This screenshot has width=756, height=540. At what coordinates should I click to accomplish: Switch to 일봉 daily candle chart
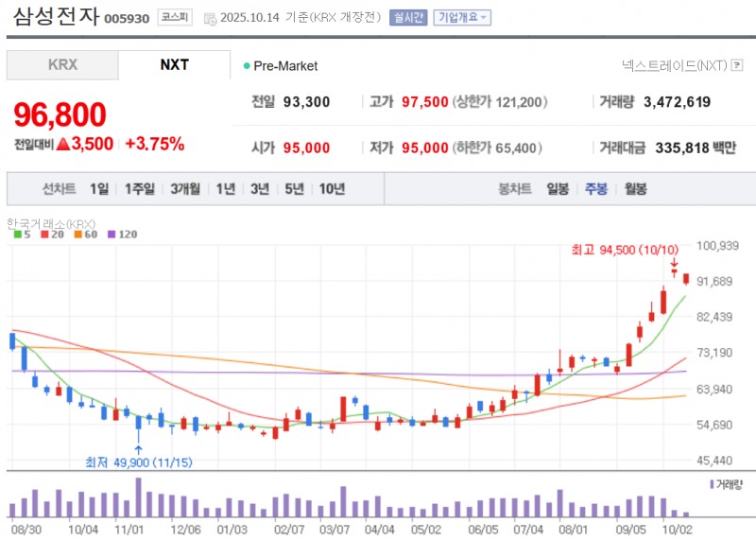tap(558, 188)
